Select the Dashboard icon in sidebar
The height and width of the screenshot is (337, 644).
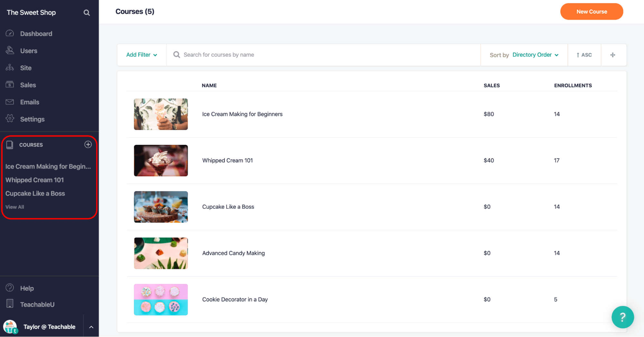pyautogui.click(x=10, y=34)
